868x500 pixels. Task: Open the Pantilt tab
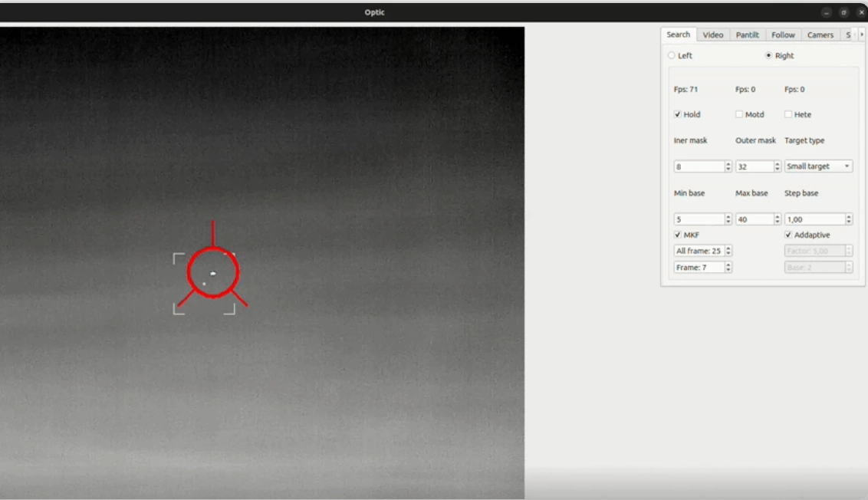[x=747, y=35]
